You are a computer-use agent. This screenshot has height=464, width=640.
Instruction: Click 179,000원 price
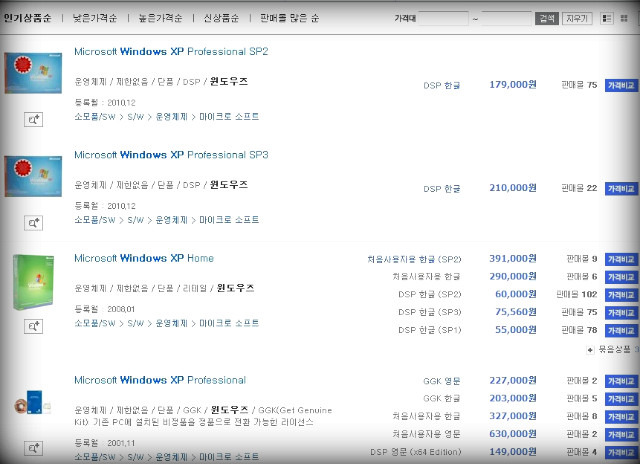coord(513,84)
